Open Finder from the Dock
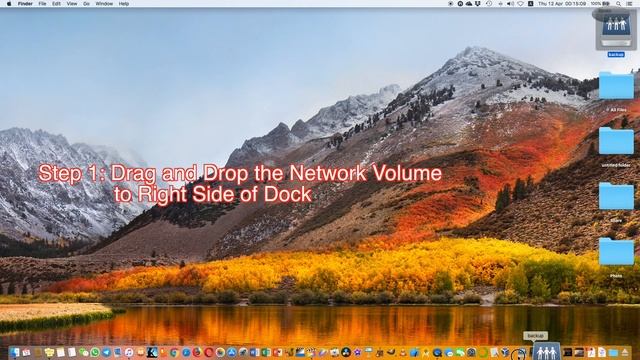 14,352
